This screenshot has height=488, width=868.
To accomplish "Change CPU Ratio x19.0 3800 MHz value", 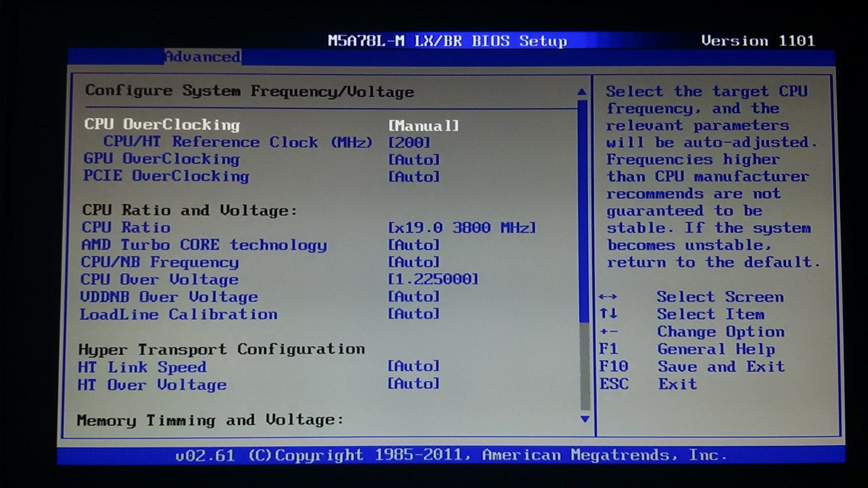I will 462,227.
